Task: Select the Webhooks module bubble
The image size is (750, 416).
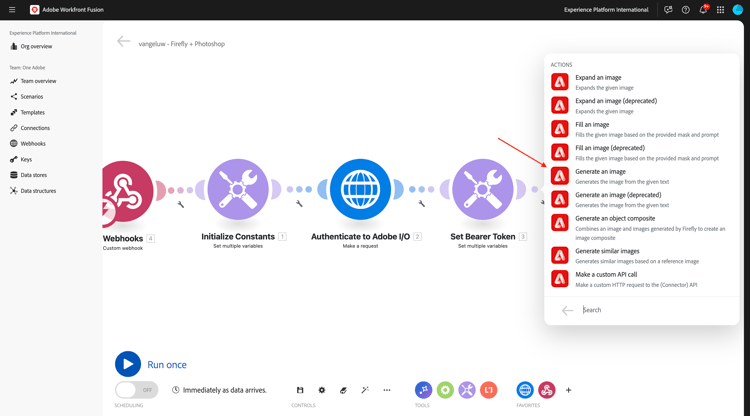Action: tap(128, 191)
